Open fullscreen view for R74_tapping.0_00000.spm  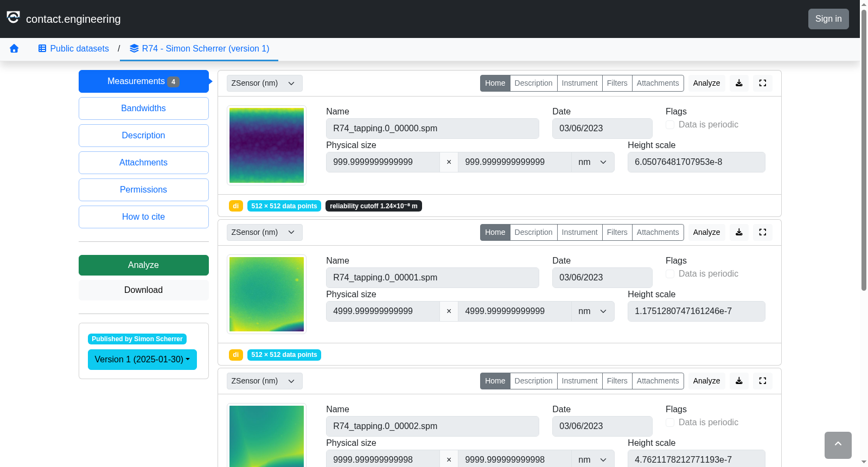coord(762,83)
